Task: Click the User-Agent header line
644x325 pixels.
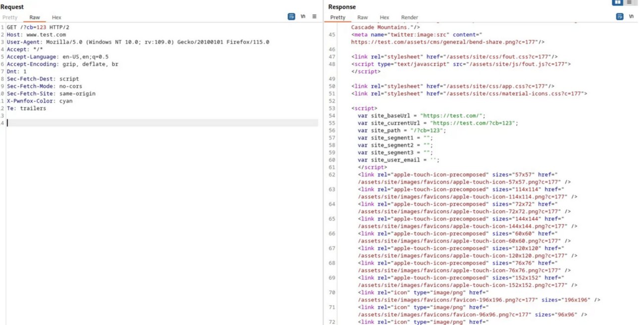Action: click(138, 42)
